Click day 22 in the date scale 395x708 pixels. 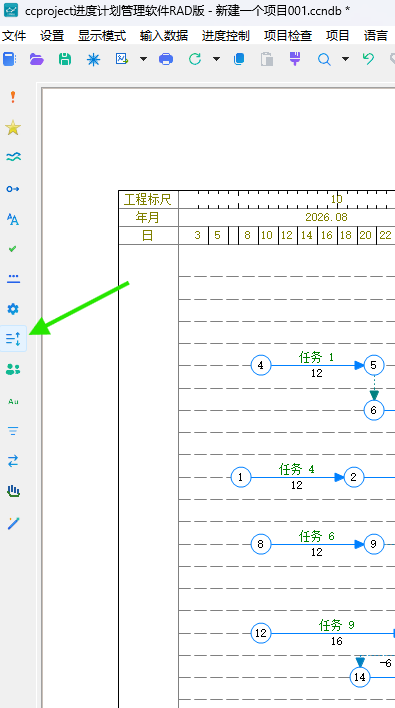(386, 236)
